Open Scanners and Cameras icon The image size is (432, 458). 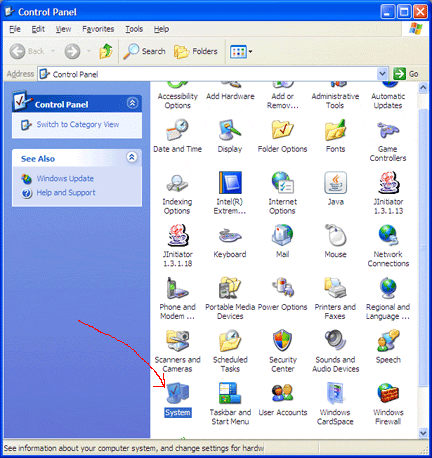click(x=177, y=351)
